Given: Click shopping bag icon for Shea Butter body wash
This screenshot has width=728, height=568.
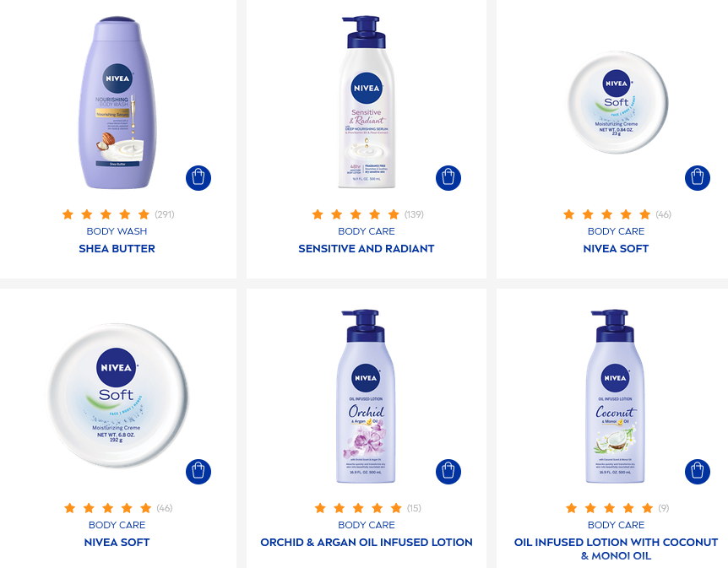Looking at the screenshot, I should 198,178.
